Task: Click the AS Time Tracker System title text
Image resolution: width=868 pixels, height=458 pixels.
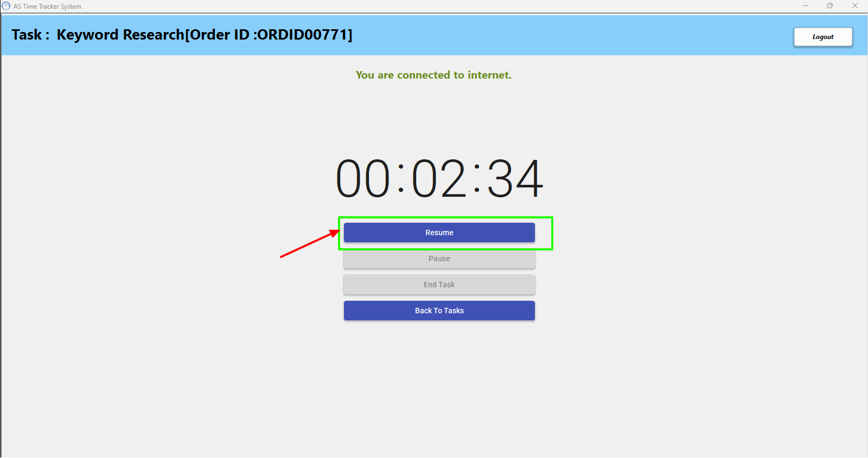Action: coord(47,7)
